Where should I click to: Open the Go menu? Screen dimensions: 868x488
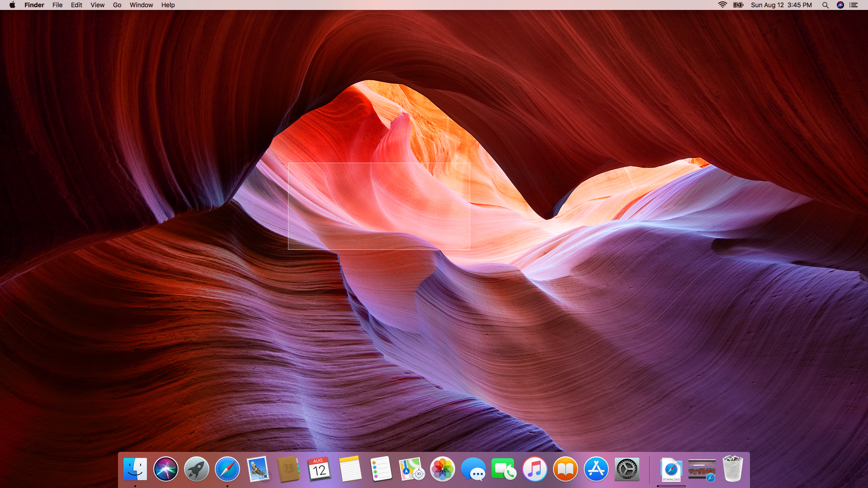117,5
